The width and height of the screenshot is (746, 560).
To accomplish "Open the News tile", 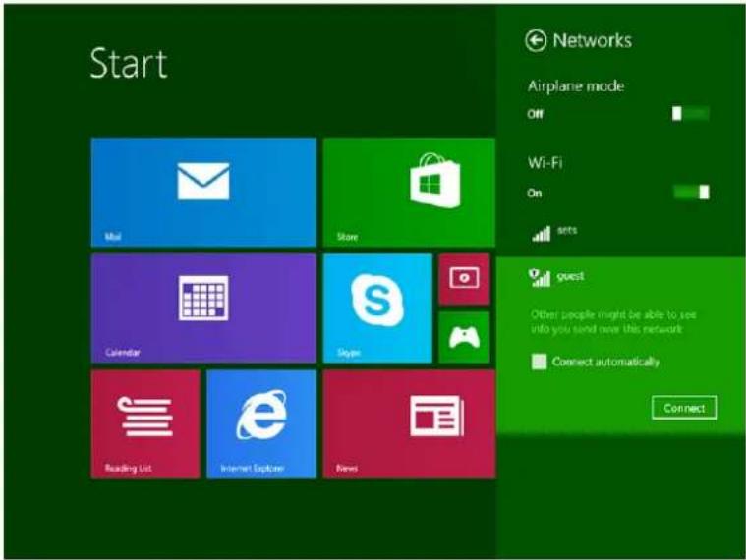I will [x=409, y=424].
